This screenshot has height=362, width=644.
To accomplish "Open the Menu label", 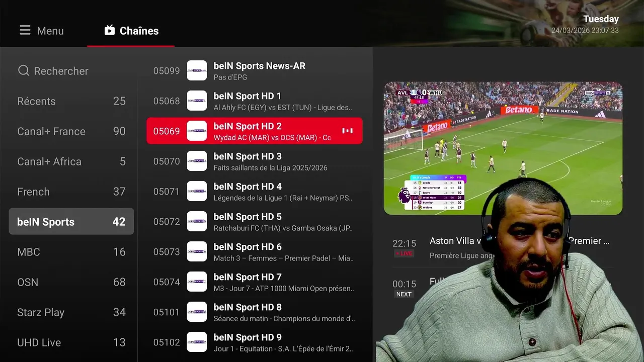I will (50, 31).
